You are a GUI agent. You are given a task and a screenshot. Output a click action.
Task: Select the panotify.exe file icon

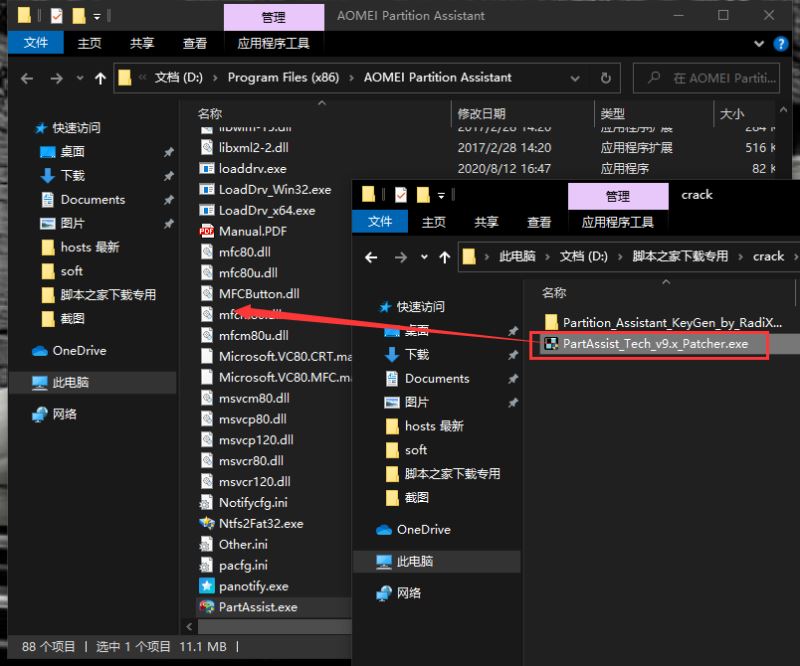(x=207, y=586)
